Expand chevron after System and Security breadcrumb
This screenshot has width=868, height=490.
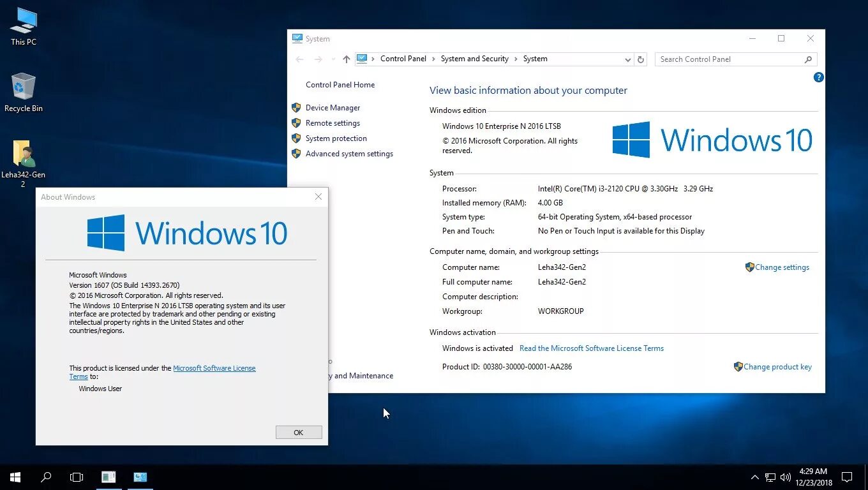pyautogui.click(x=516, y=59)
